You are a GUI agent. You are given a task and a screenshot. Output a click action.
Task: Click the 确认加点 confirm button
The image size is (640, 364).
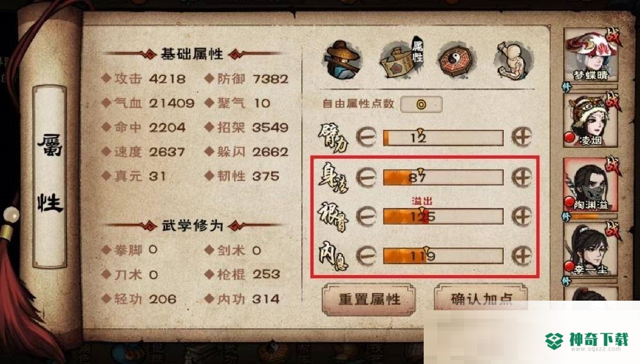(481, 298)
